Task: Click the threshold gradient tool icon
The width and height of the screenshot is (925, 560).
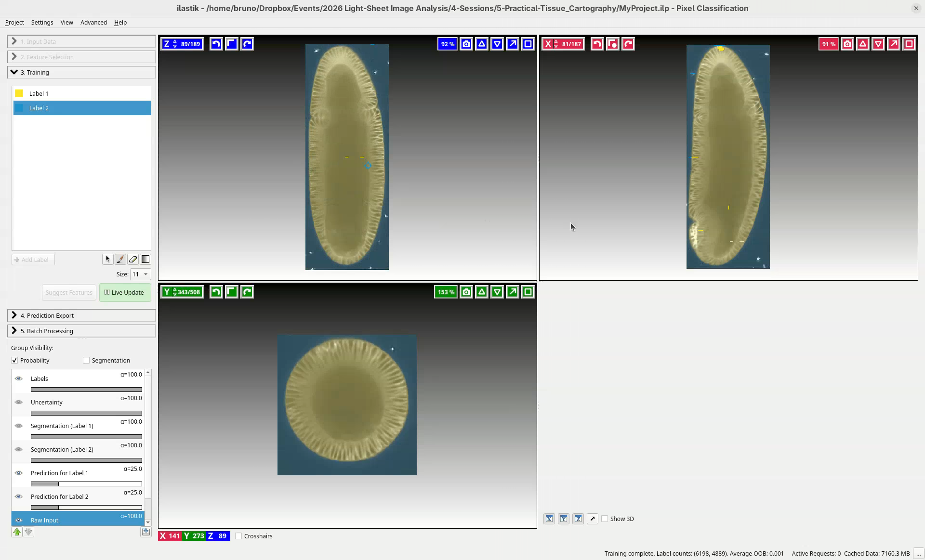Action: click(145, 260)
